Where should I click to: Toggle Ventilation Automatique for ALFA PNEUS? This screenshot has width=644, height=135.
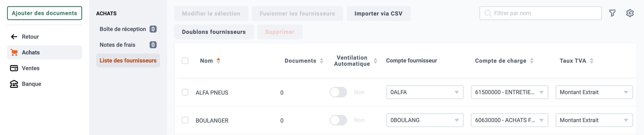338,92
